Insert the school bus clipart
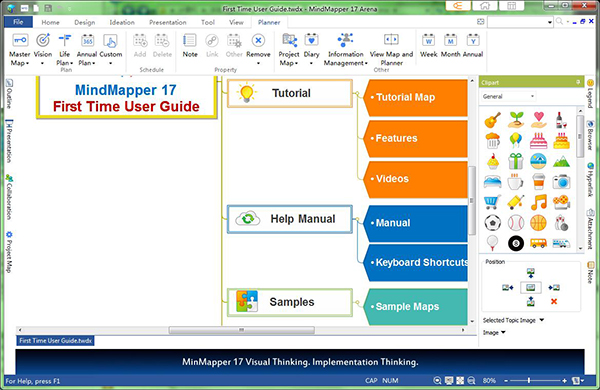Viewport: 600px width, 390px height. [x=538, y=243]
